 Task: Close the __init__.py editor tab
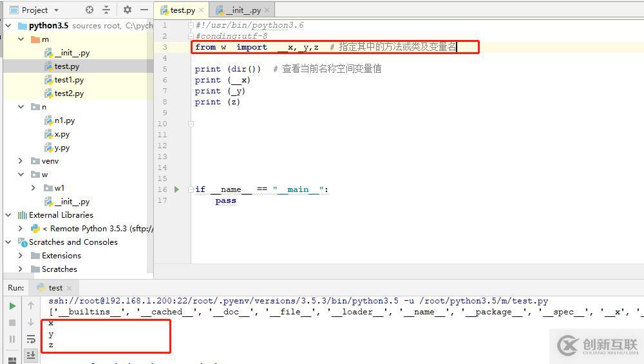click(x=267, y=10)
